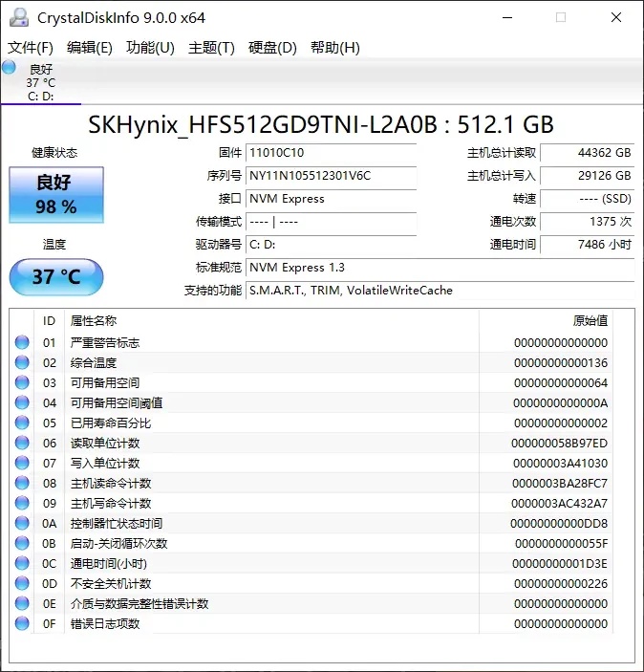This screenshot has height=672, width=644.
Task: Click the host total writes value 29126 GB
Action: 587,176
